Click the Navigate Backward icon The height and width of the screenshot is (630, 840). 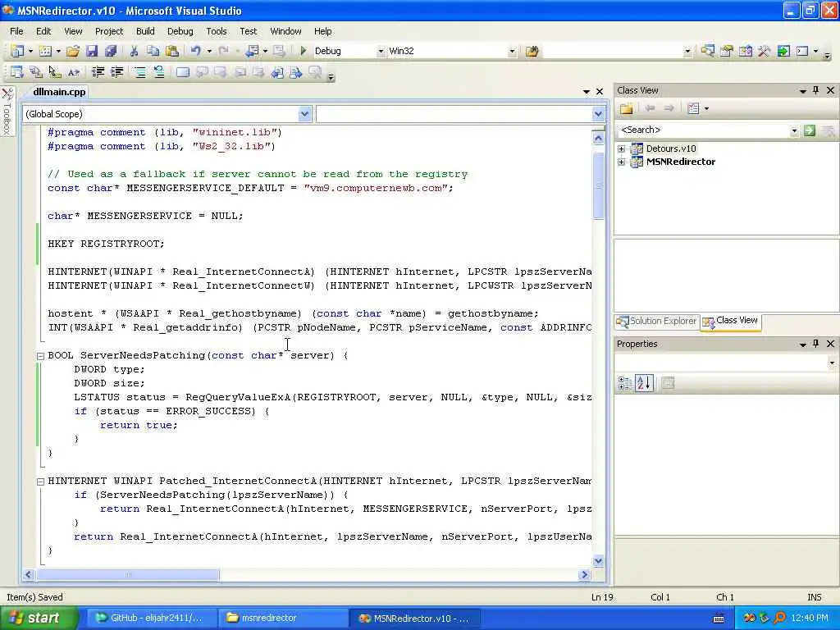252,51
